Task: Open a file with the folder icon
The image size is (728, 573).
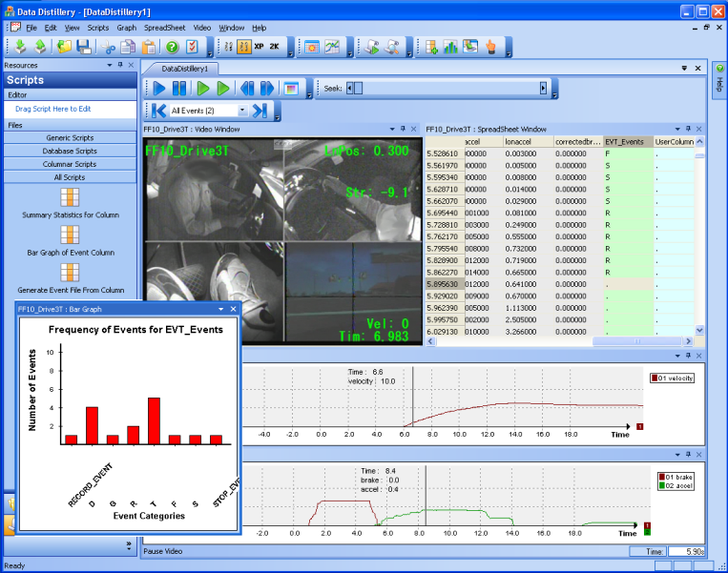Action: pos(64,47)
